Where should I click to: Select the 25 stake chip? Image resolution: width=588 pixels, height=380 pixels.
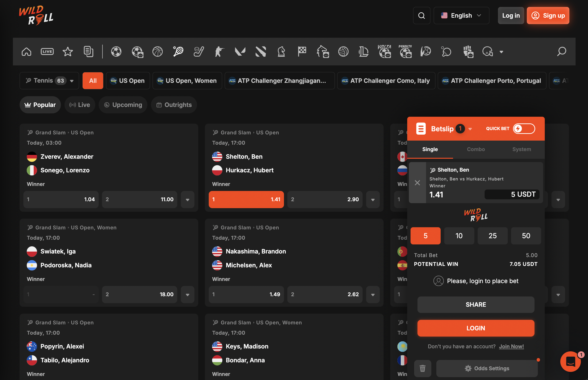pos(492,236)
